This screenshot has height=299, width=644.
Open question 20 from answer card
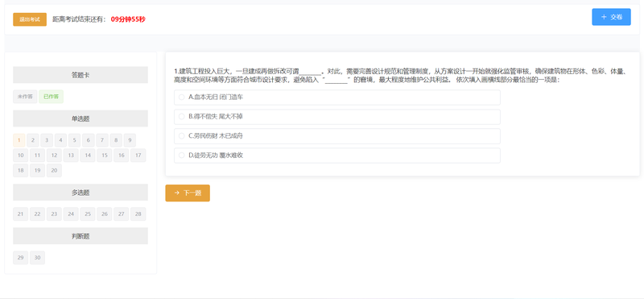click(x=54, y=171)
